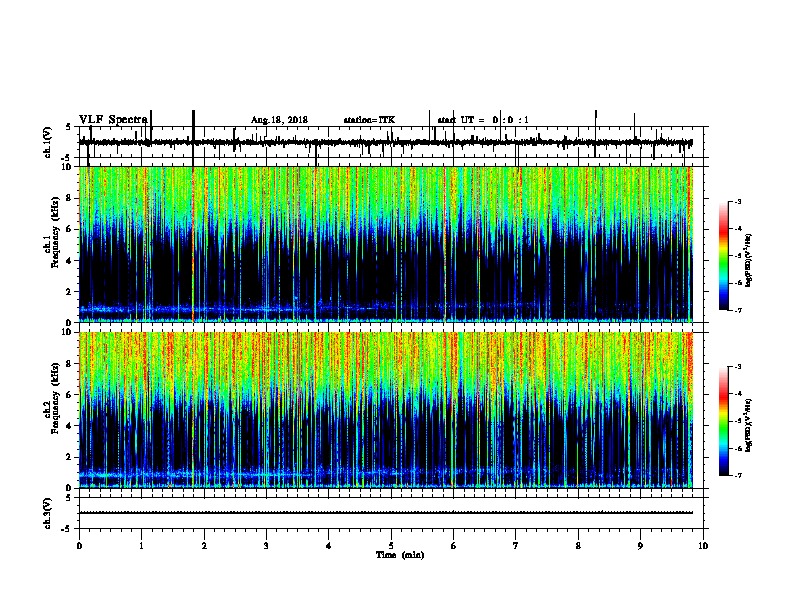Click the ch.2 color bar log(PSD) label

point(748,425)
